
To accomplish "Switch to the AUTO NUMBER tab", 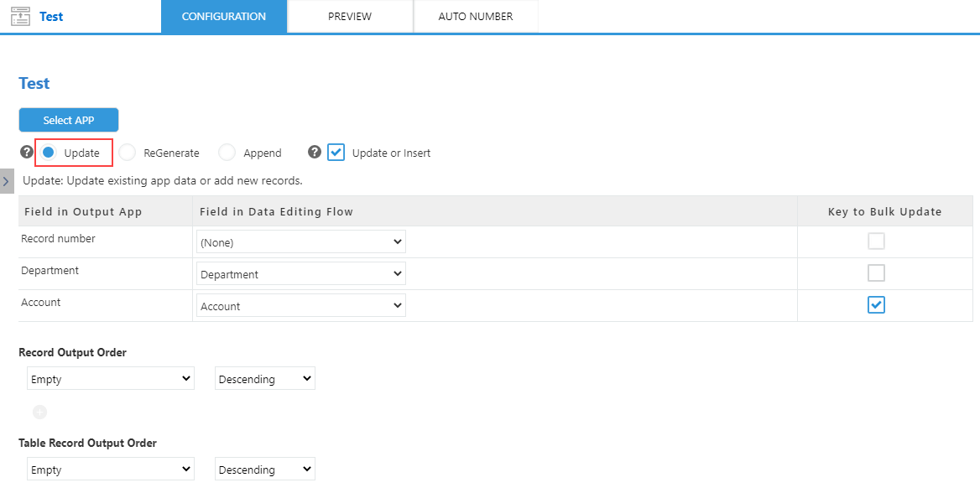I will point(476,16).
